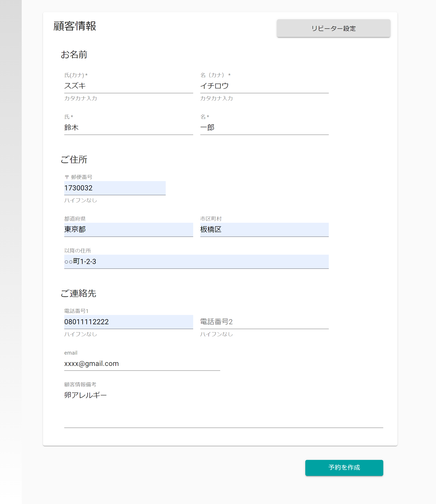Focus the email field with xxxx@gmail.com
Screen dimensions: 436x504
click(x=142, y=363)
